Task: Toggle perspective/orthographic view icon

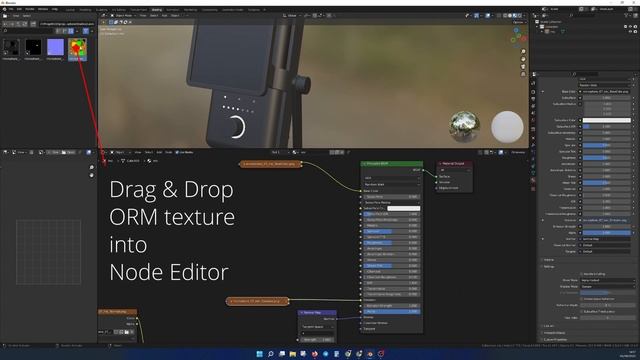Action: tap(523, 74)
